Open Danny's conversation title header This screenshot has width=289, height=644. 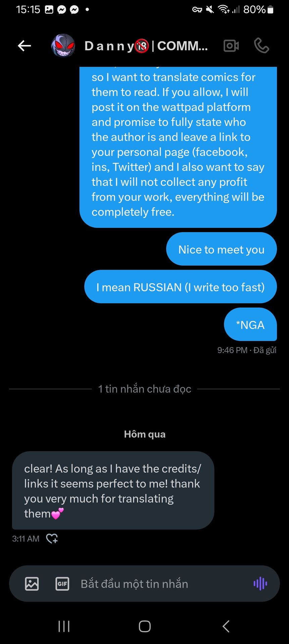(x=146, y=46)
